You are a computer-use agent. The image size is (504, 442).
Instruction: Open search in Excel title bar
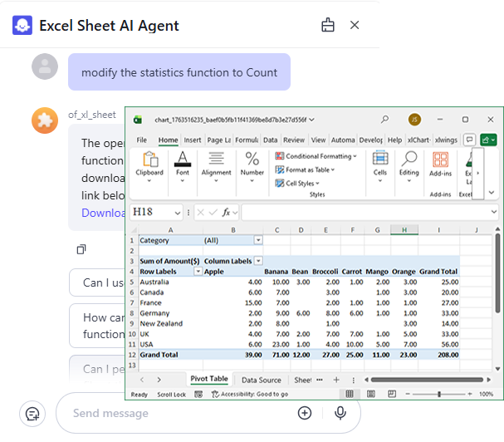click(x=384, y=120)
